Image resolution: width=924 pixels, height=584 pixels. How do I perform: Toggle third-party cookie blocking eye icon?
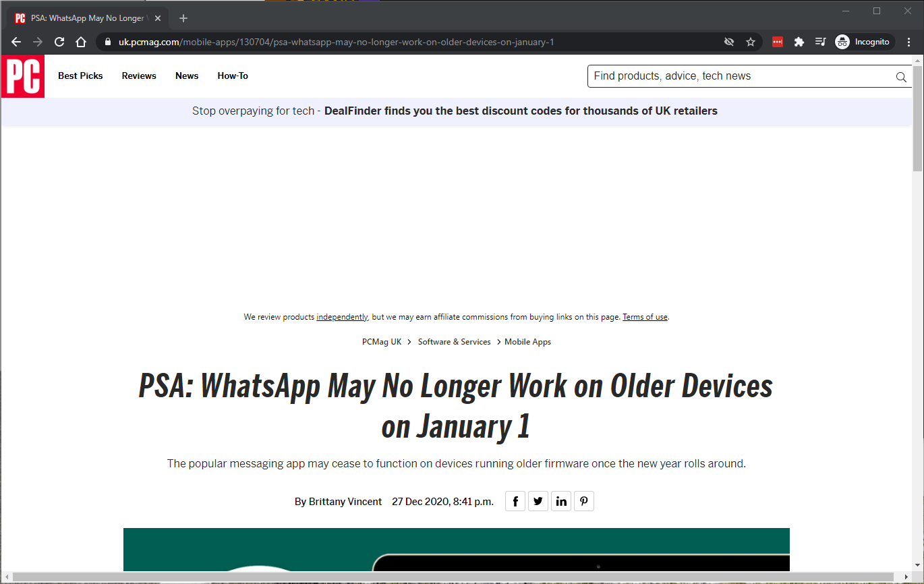pyautogui.click(x=729, y=42)
